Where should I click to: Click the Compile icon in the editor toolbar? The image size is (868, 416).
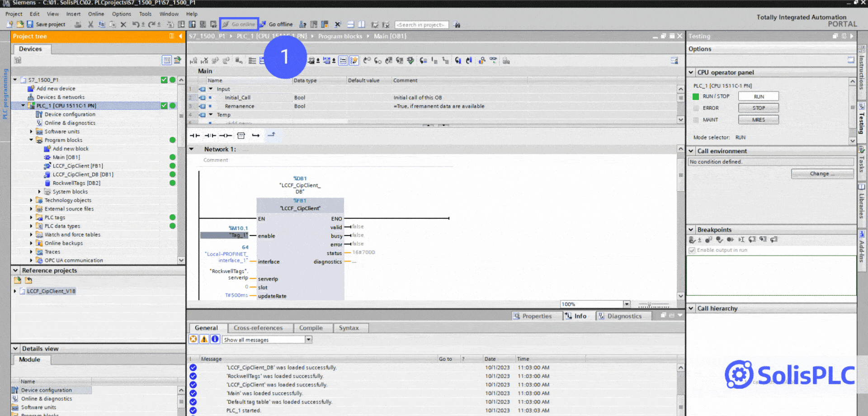click(170, 24)
